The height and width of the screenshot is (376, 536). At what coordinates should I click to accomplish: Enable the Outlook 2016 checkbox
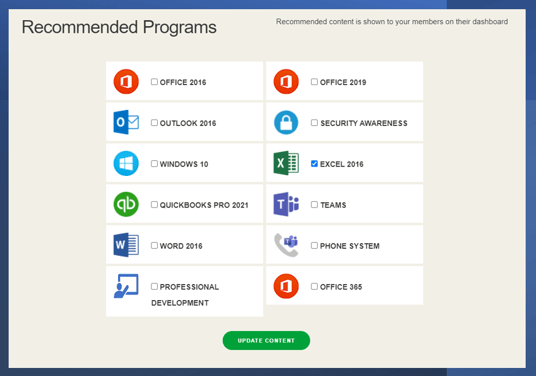(x=155, y=123)
